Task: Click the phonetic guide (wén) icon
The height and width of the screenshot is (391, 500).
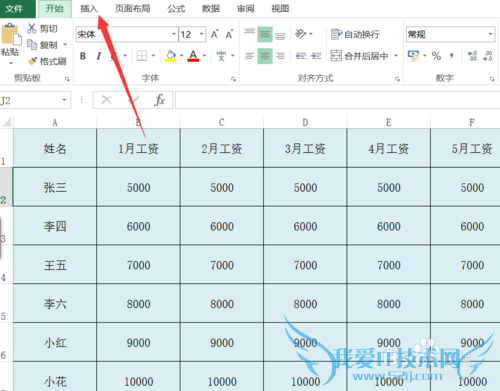Action: [221, 56]
